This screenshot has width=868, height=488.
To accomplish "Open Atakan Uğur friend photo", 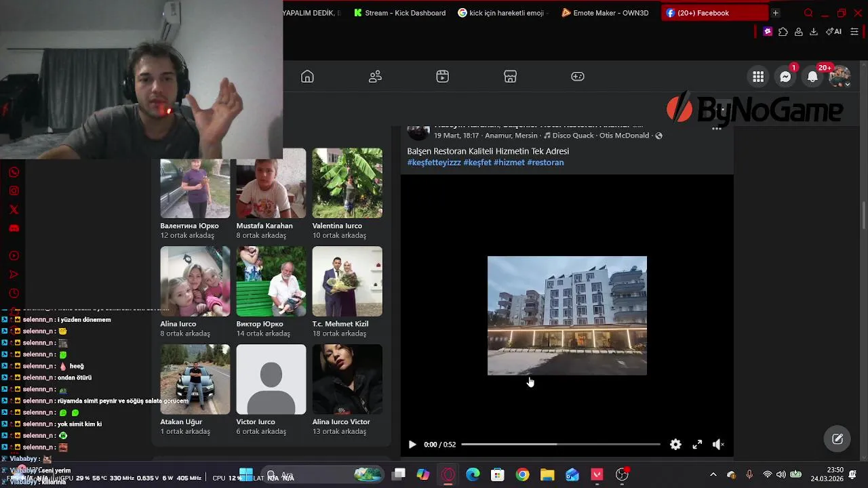I will 195,380.
